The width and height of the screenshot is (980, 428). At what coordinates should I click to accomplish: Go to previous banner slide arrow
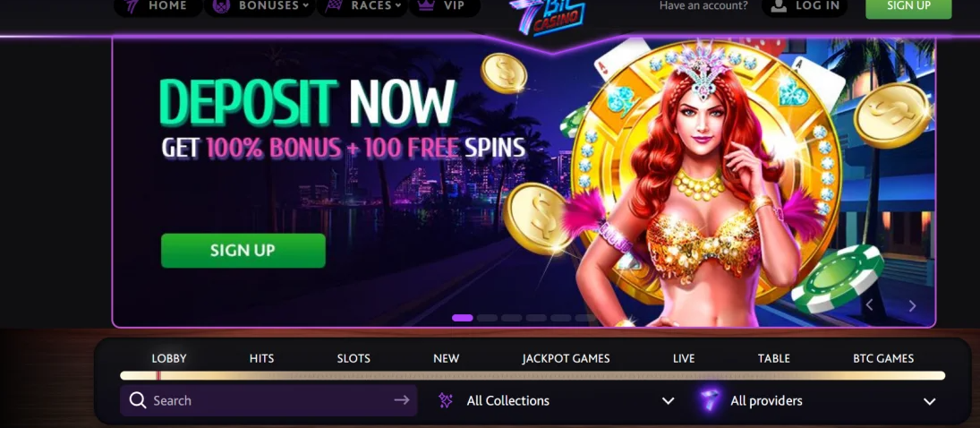click(x=869, y=304)
